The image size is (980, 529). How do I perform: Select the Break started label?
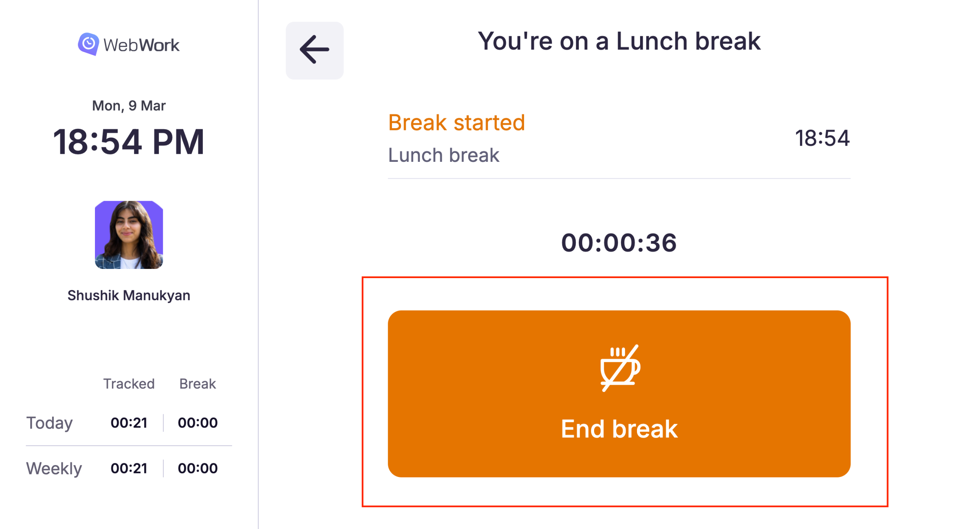(456, 123)
